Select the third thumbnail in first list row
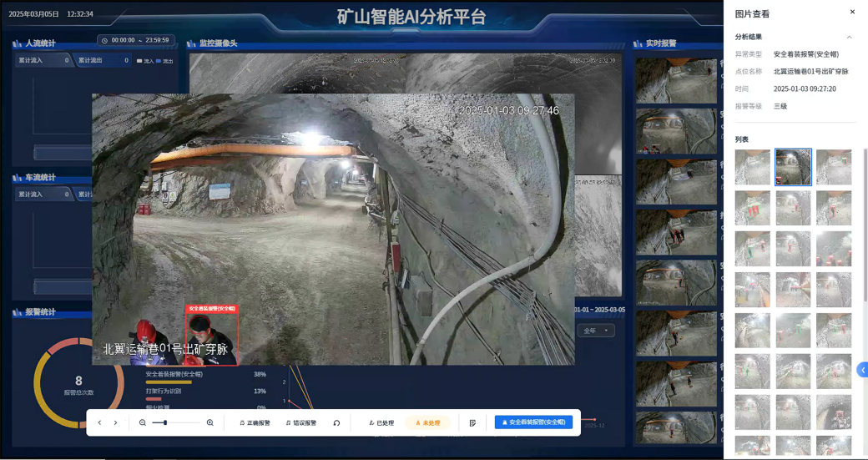The width and height of the screenshot is (868, 460). pyautogui.click(x=834, y=167)
